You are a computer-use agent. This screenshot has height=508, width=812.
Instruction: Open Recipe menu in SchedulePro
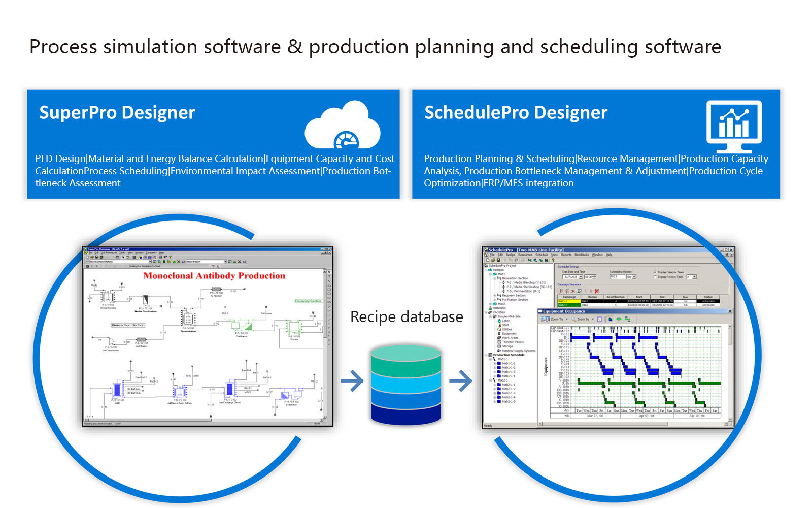[511, 255]
